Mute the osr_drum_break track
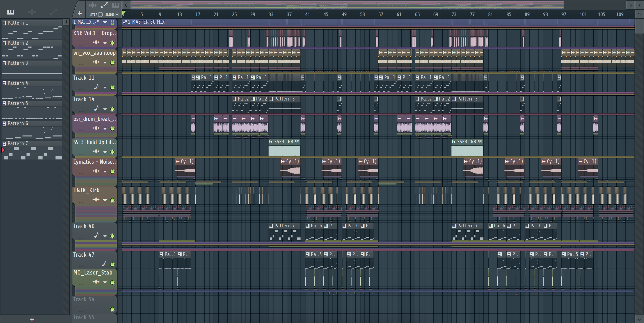644x323 pixels. 112,129
